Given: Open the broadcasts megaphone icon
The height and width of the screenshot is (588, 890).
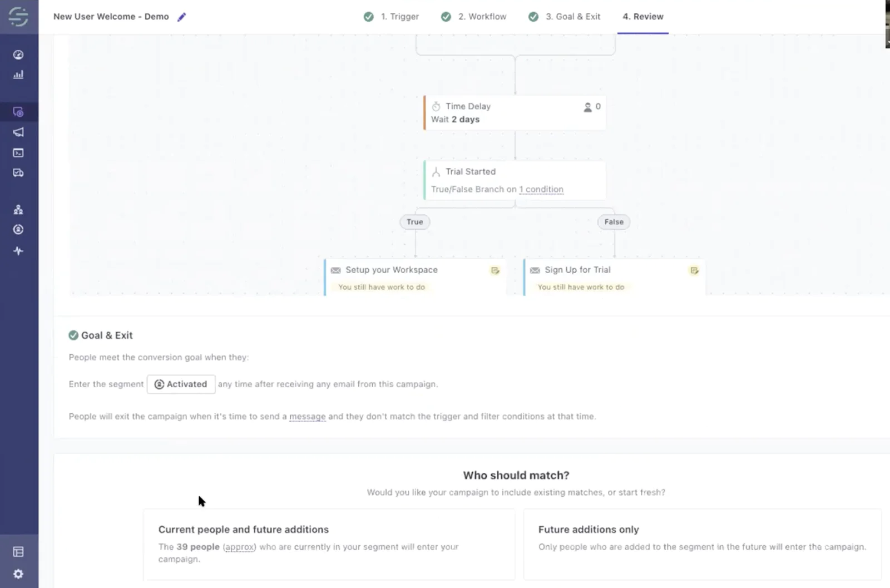Looking at the screenshot, I should click(18, 132).
